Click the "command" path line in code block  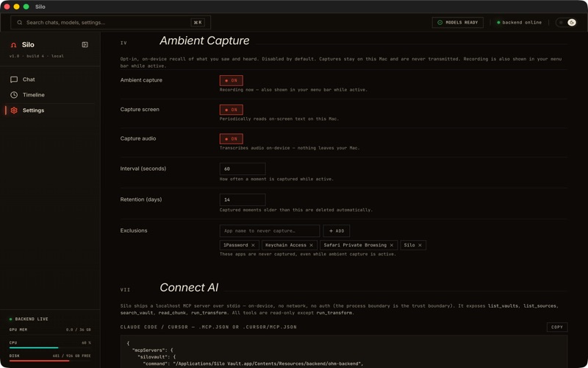253,364
